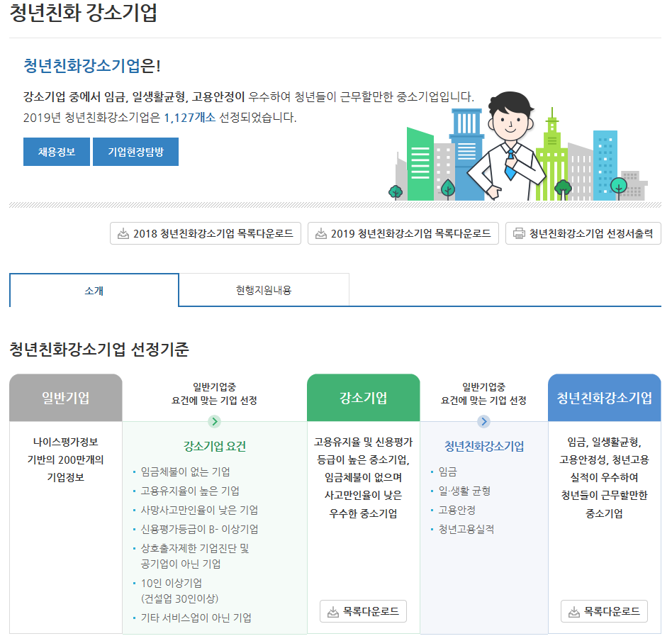Select the green 강소기업 header box
The height and width of the screenshot is (641, 672).
(x=364, y=398)
